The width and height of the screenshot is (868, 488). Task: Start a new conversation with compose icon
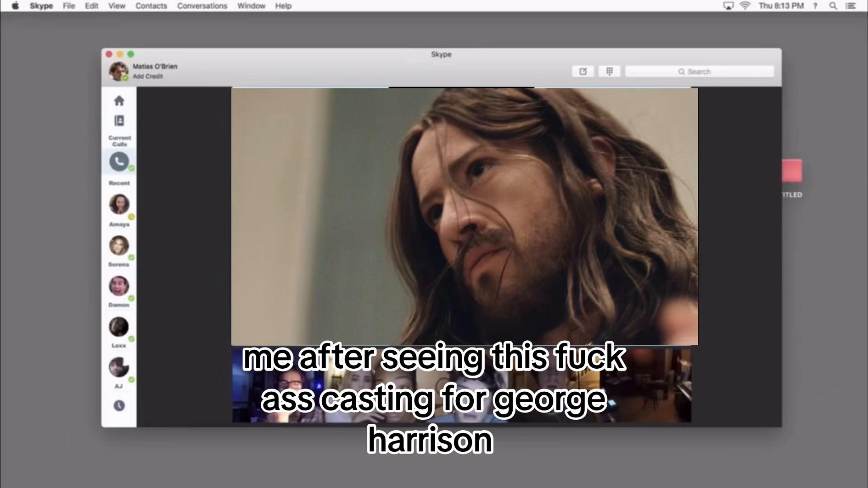tap(583, 71)
